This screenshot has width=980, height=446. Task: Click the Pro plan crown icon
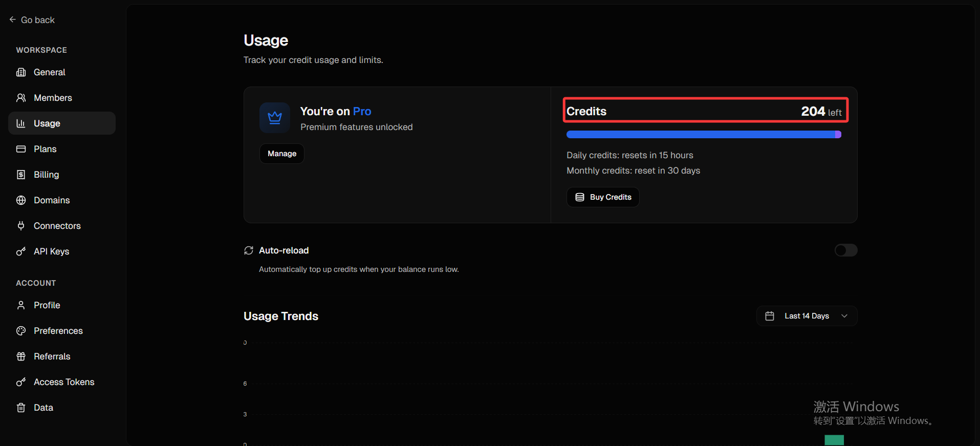275,118
